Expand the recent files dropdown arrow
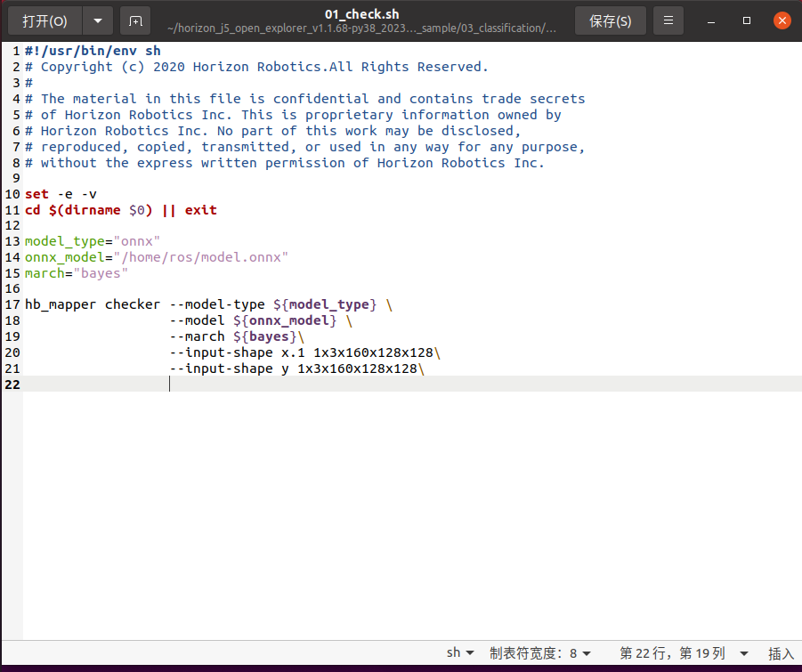This screenshot has height=672, width=802. (98, 21)
